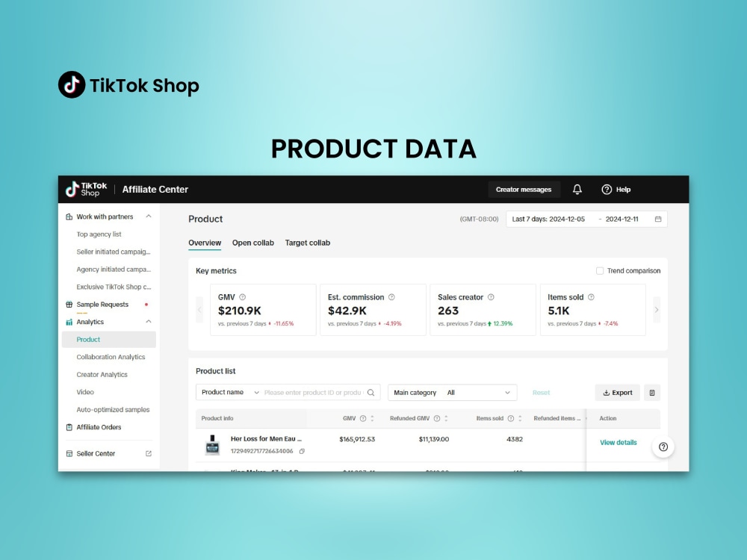Viewport: 747px width, 560px height.
Task: Select the GMV $210.9K metric card
Action: pyautogui.click(x=263, y=310)
